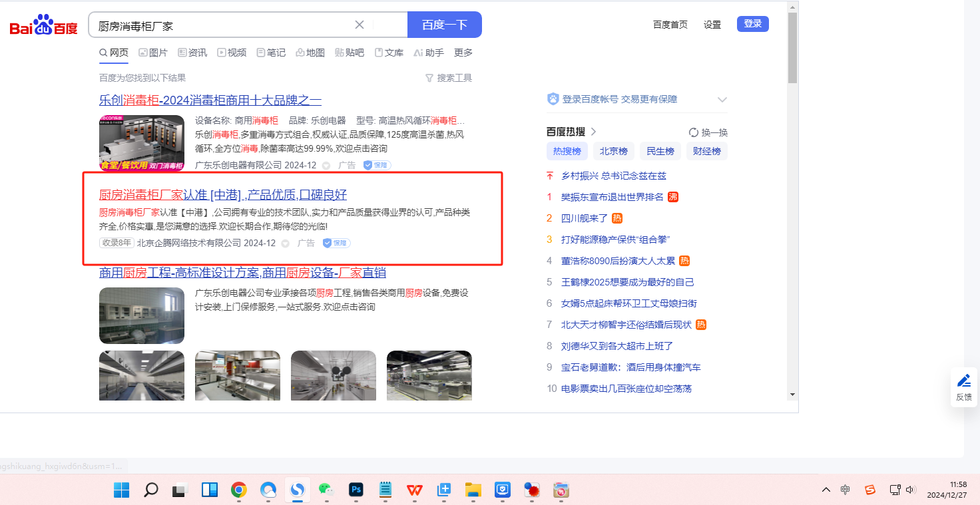Open network settings from the system tray
Image resolution: width=980 pixels, height=505 pixels.
[x=895, y=490]
